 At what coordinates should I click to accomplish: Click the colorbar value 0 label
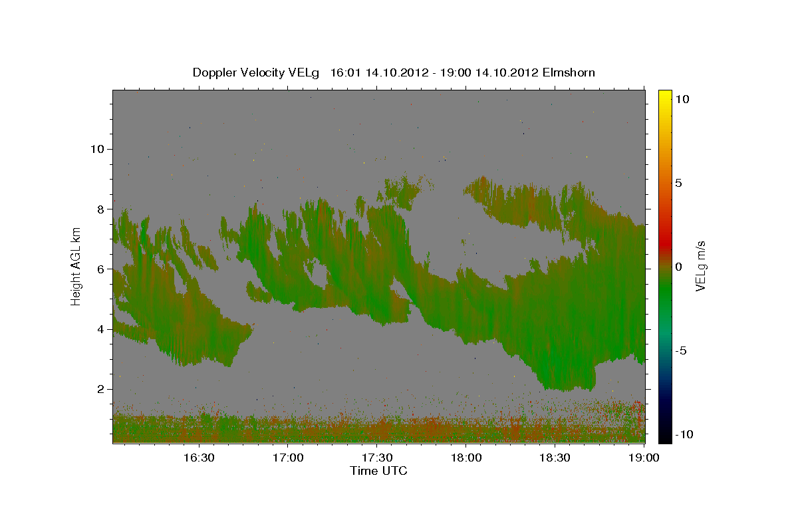pos(678,267)
